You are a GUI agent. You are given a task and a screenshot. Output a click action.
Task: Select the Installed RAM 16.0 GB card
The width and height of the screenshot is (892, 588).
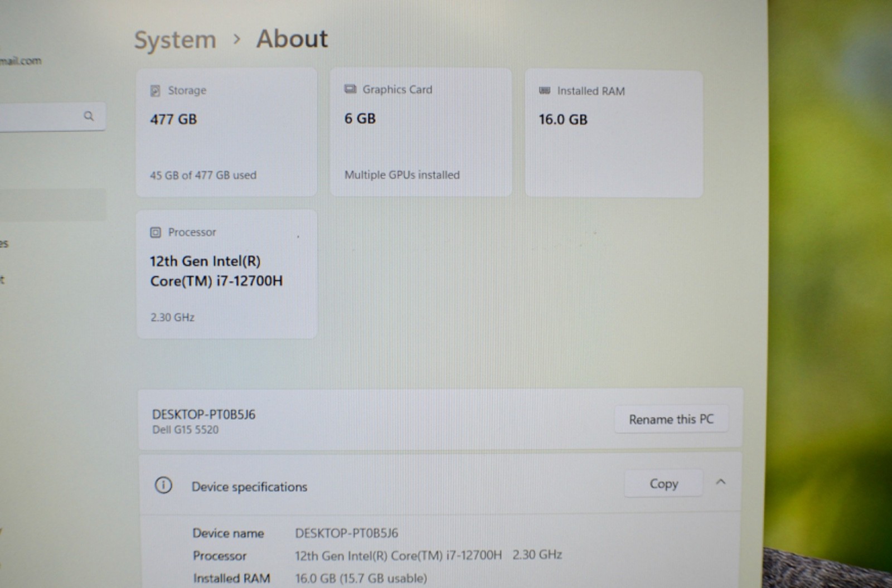614,133
